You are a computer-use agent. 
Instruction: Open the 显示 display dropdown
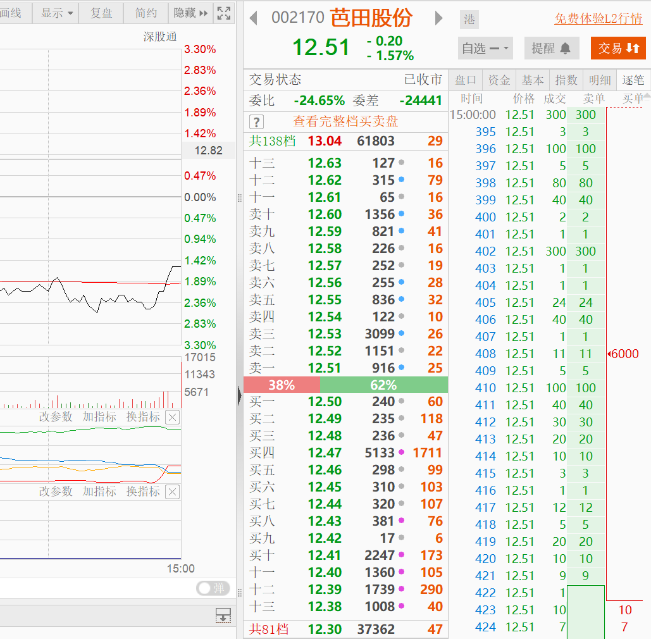coord(56,13)
